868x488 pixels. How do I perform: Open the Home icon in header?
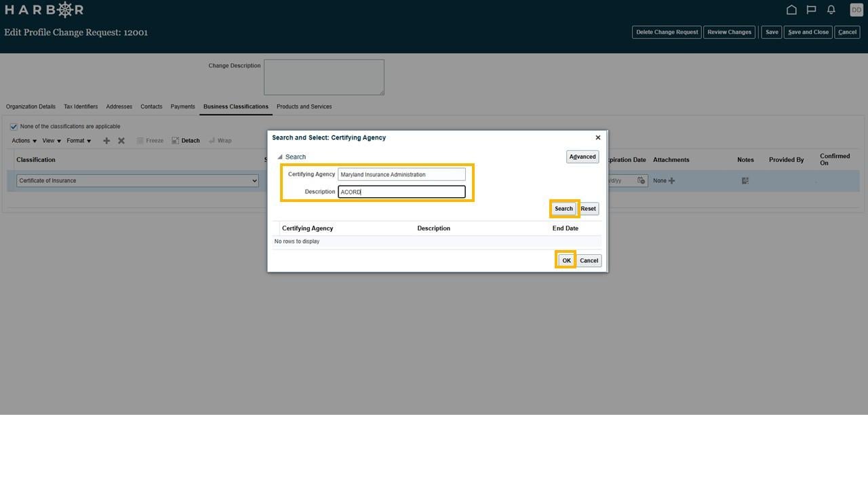791,9
